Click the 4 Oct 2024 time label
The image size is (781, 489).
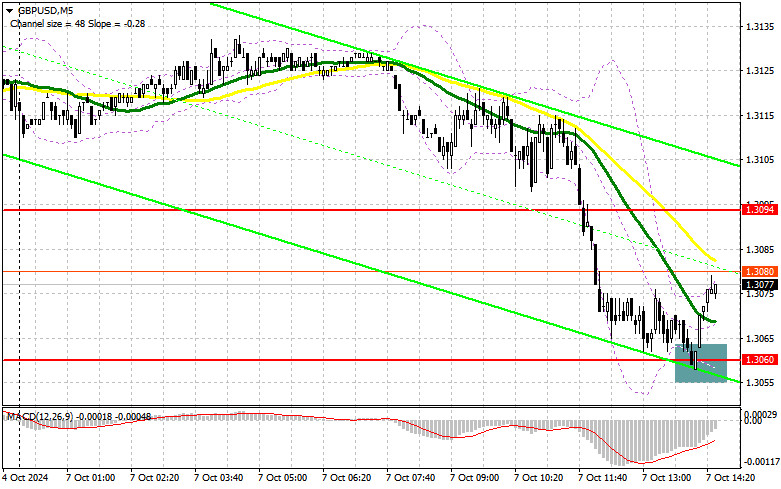tap(26, 478)
